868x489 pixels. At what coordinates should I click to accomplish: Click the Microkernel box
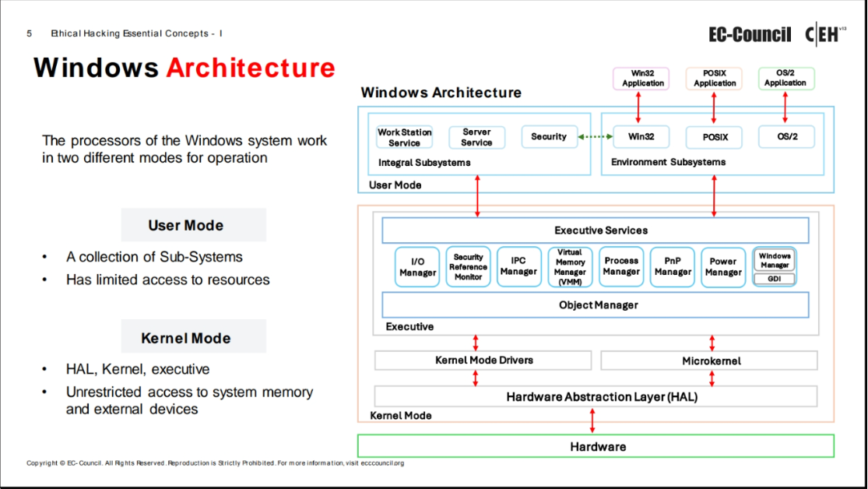tap(709, 361)
